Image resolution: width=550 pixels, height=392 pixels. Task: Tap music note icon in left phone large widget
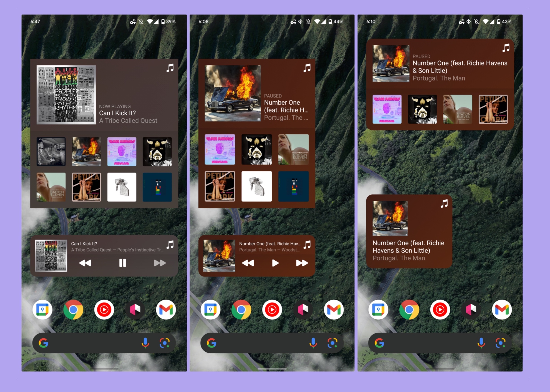coord(170,68)
